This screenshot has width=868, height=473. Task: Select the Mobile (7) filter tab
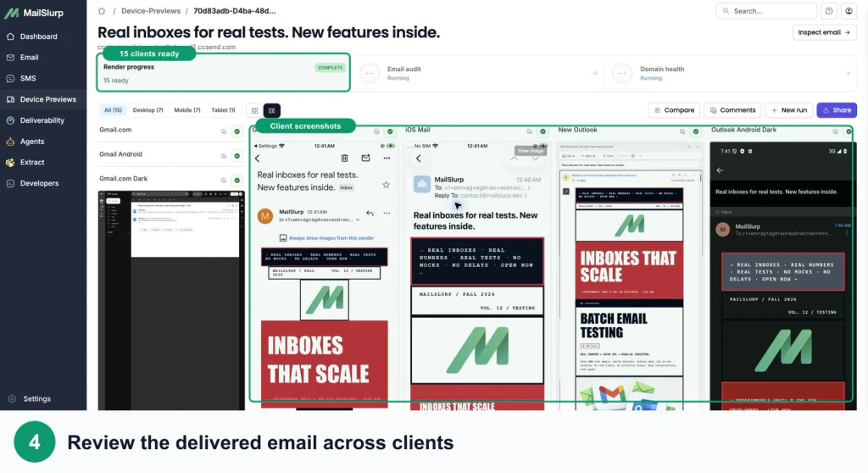(x=187, y=111)
